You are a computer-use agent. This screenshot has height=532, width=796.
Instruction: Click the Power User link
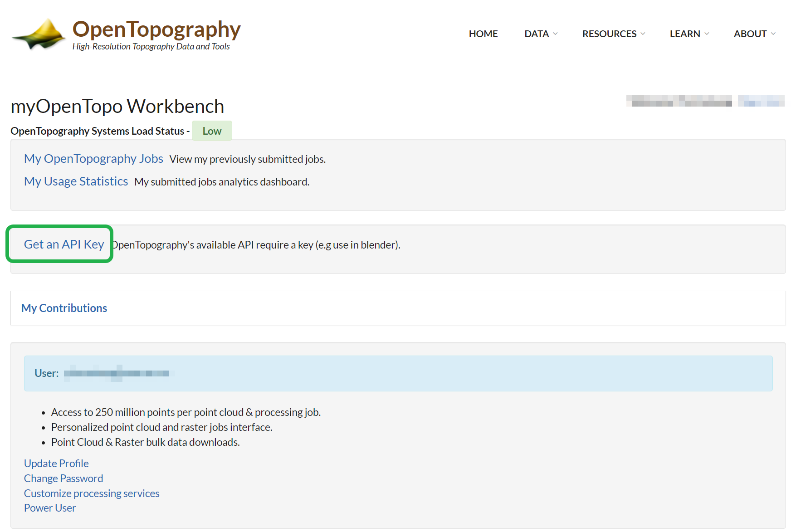point(49,508)
